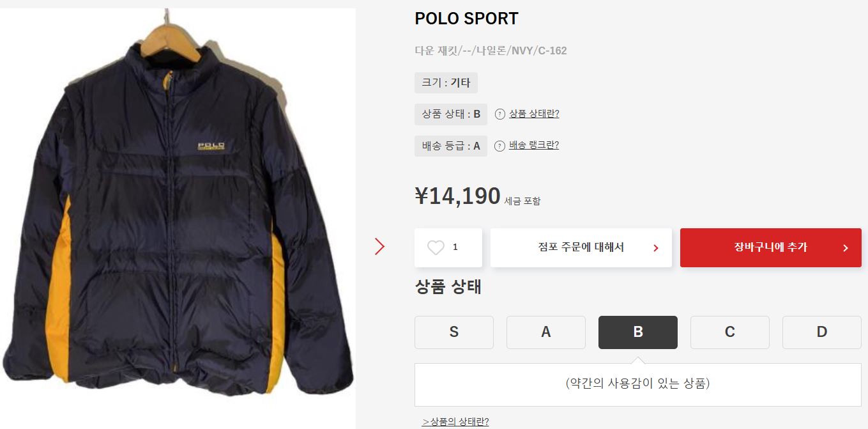The width and height of the screenshot is (868, 429).
Task: Select condition grade C
Action: [x=730, y=332]
